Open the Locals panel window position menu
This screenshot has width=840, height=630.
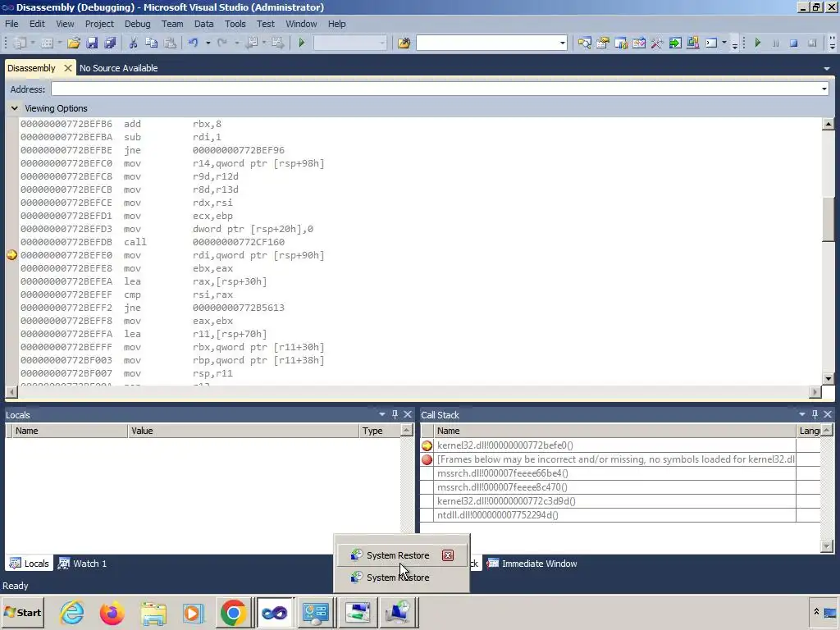coord(382,414)
